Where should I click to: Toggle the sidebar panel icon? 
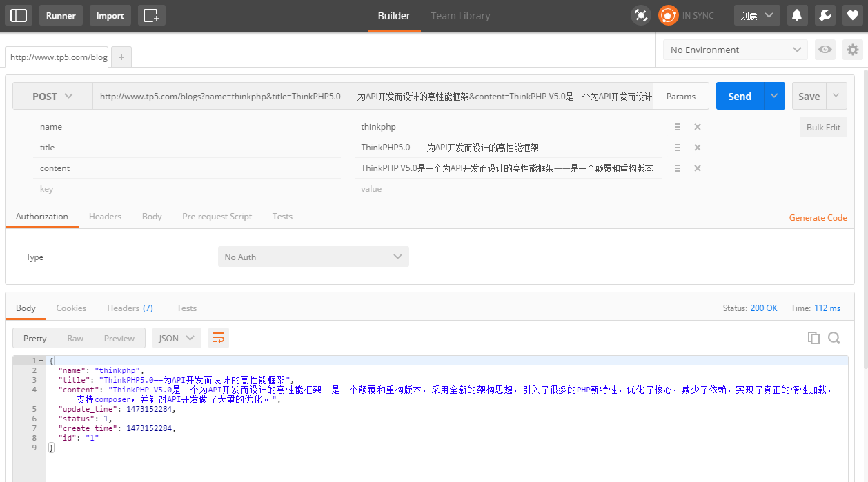pos(19,15)
